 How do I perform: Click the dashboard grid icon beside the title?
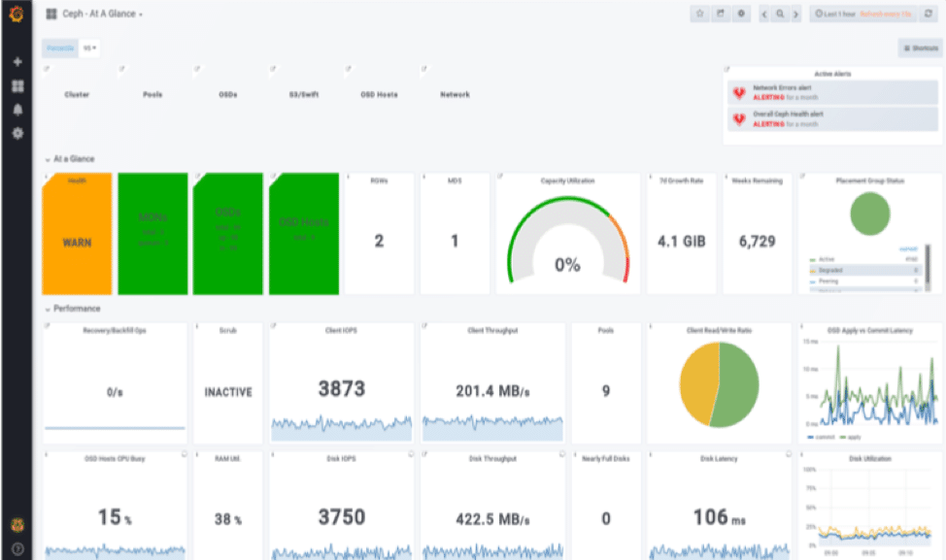(51, 14)
